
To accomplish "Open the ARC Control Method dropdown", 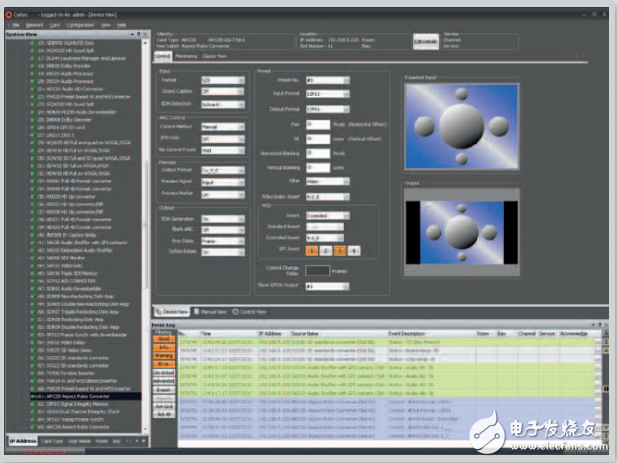I will (x=221, y=127).
